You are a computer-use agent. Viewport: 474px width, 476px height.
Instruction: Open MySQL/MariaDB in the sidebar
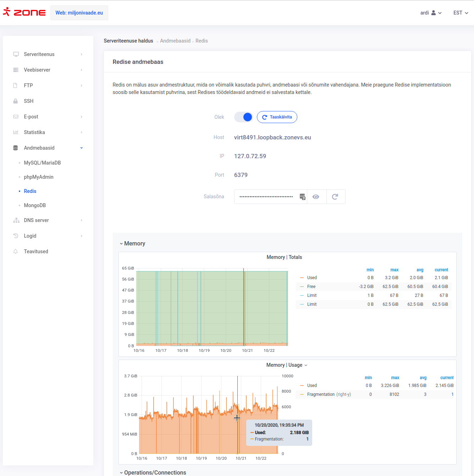click(x=42, y=163)
